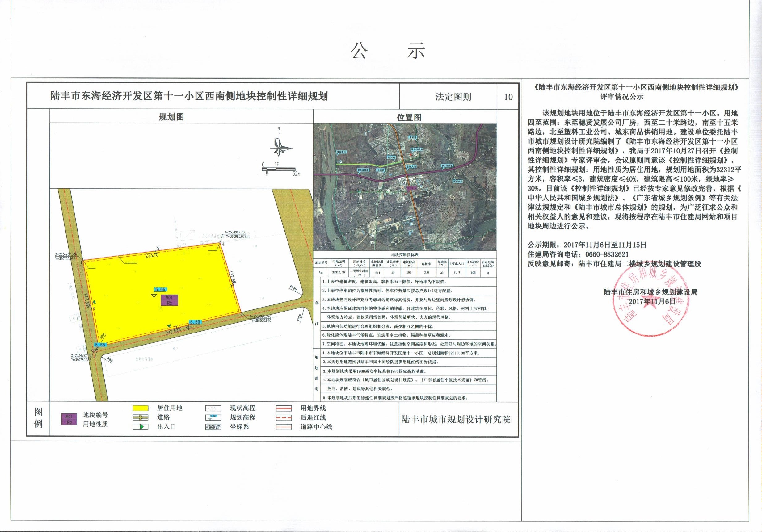
Task: Click the B11 compatibility table cell
Action: click(x=377, y=273)
